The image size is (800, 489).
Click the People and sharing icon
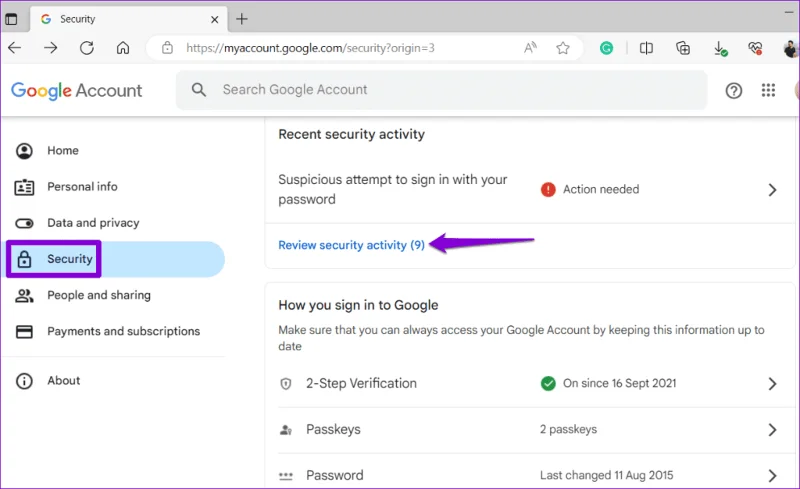(24, 296)
